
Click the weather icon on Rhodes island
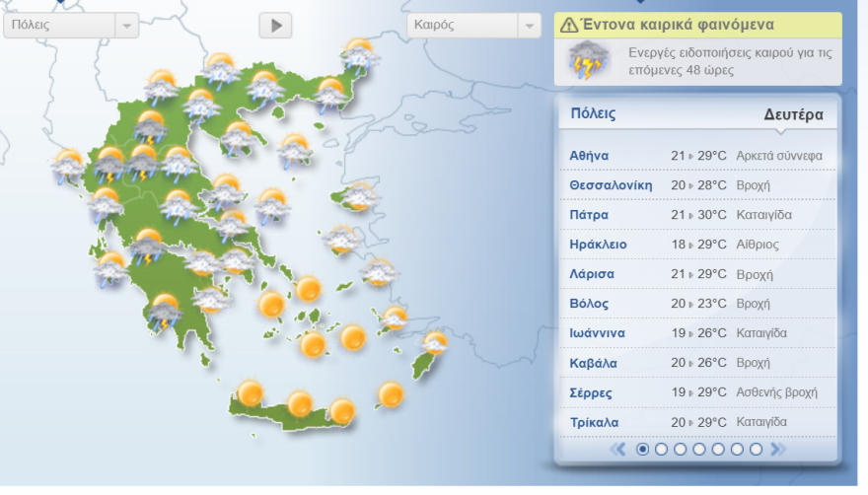tap(435, 344)
